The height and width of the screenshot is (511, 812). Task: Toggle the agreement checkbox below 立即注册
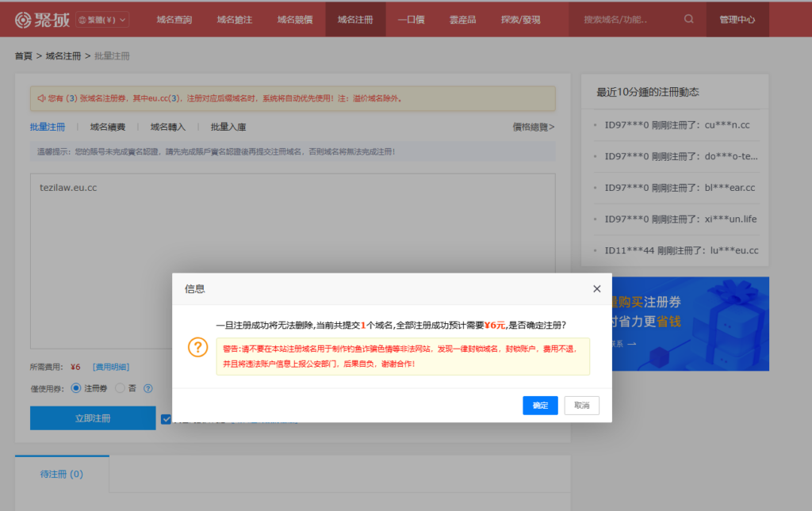tap(166, 418)
